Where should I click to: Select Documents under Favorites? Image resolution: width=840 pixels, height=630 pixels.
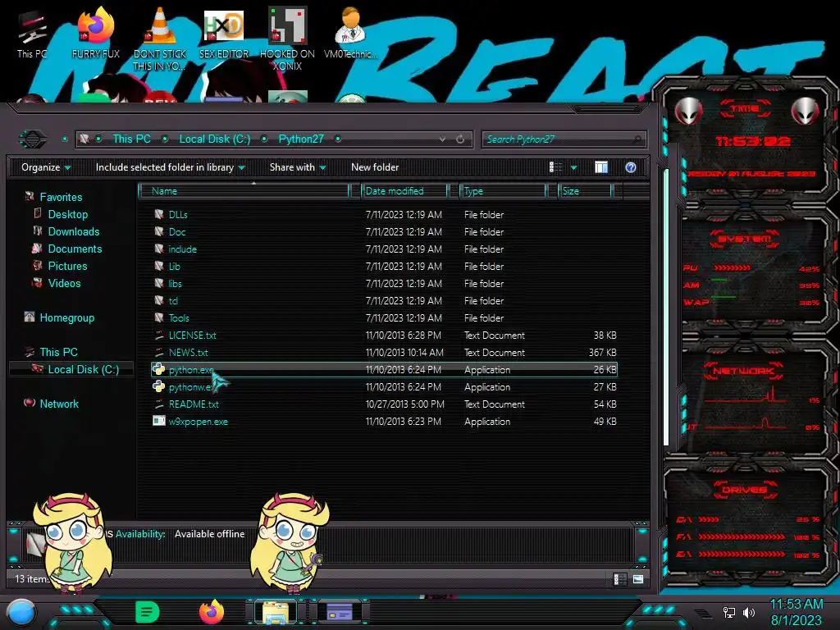(75, 249)
